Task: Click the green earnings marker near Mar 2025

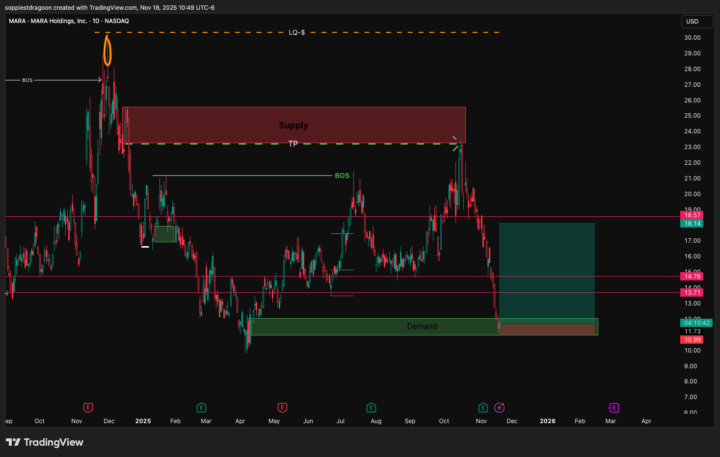Action: [201, 407]
